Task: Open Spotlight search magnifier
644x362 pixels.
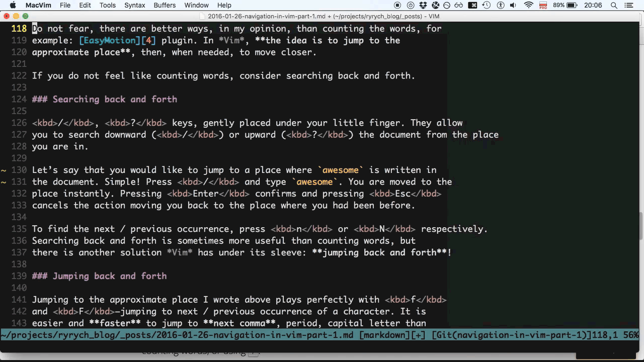Action: tap(614, 6)
